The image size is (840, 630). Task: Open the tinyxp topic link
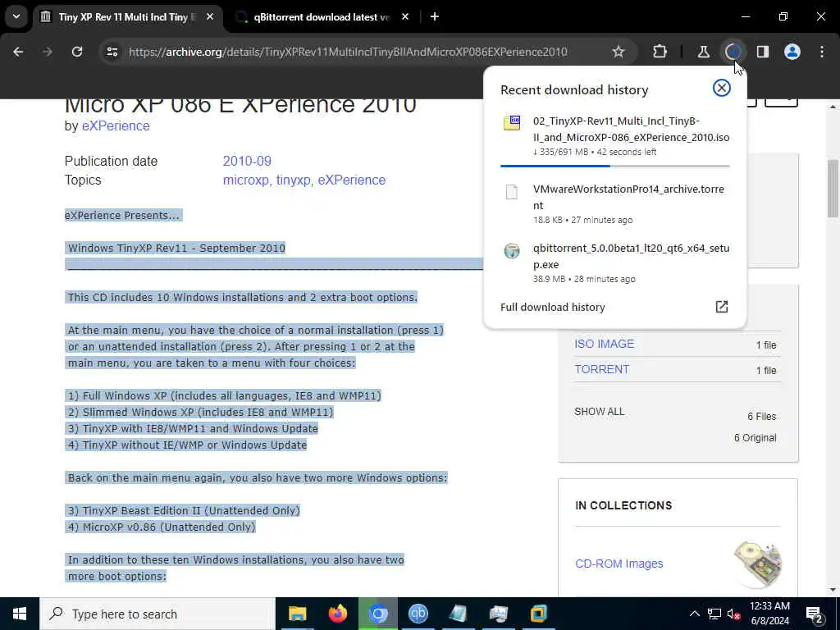pyautogui.click(x=293, y=180)
